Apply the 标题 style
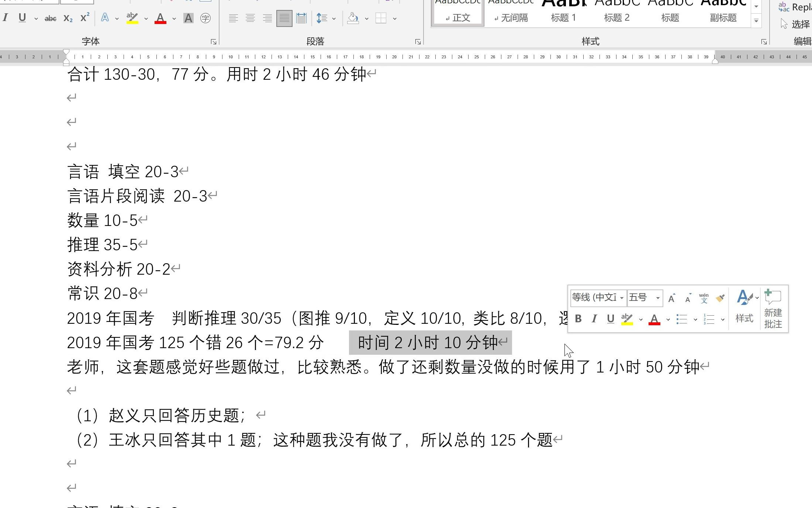The image size is (812, 508). coord(670,13)
